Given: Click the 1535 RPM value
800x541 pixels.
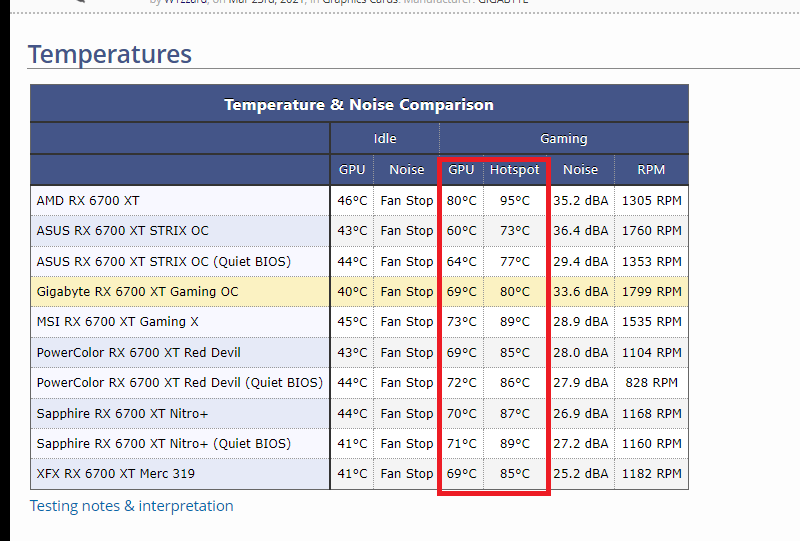Looking at the screenshot, I should (652, 322).
